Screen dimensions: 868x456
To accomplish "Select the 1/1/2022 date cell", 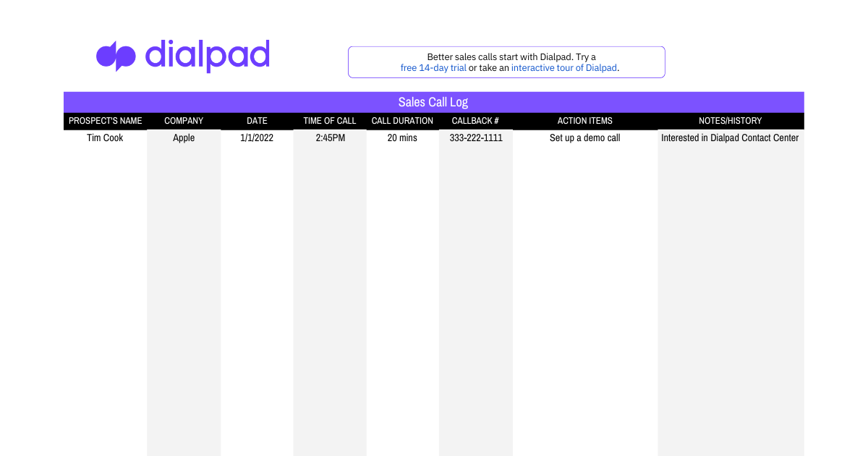I will click(x=257, y=138).
